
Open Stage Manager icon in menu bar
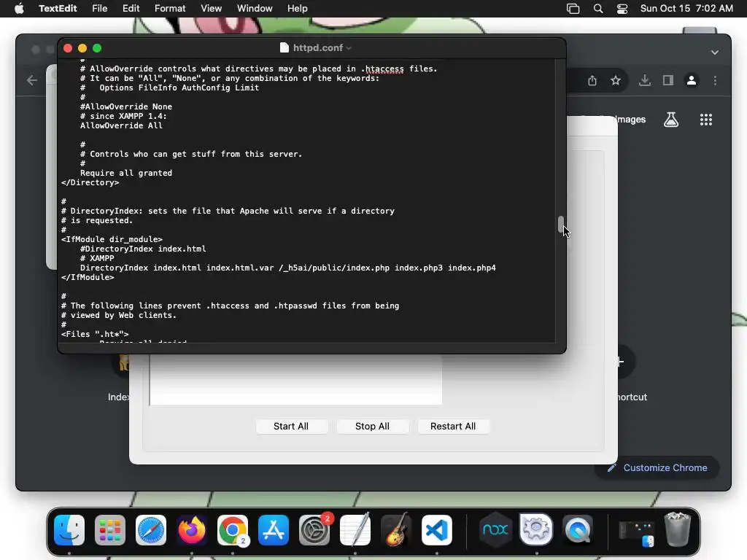click(x=573, y=9)
